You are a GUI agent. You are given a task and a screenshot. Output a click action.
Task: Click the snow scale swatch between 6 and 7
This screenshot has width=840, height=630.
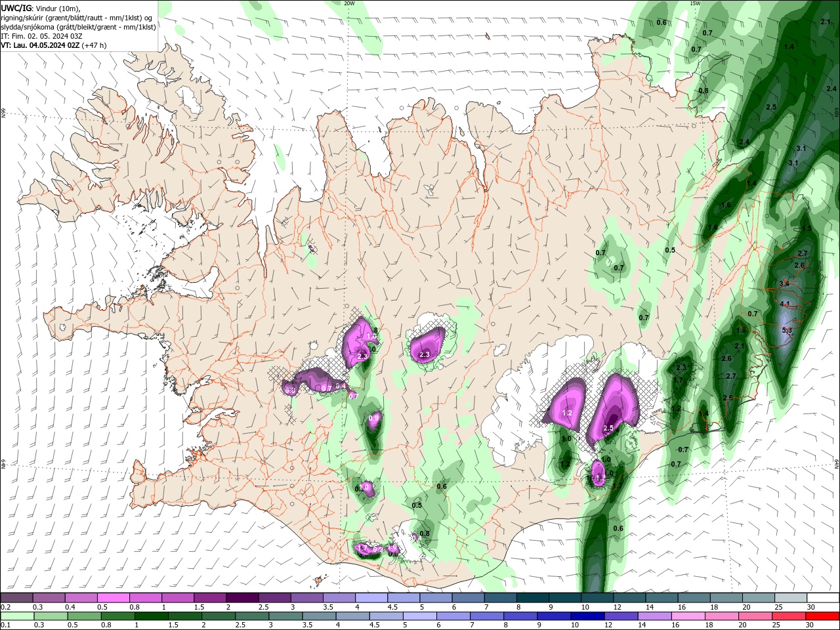click(467, 598)
